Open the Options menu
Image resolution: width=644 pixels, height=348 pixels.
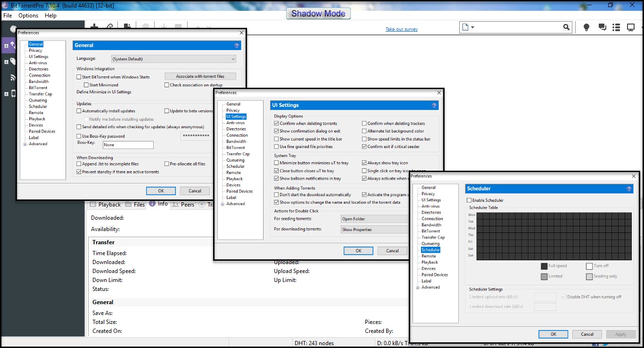pyautogui.click(x=28, y=16)
